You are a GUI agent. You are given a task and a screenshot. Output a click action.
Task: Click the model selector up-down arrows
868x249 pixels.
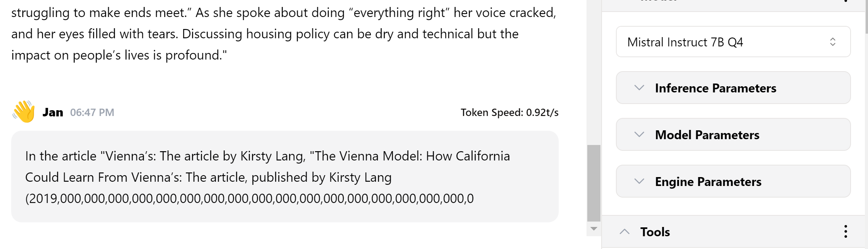832,42
